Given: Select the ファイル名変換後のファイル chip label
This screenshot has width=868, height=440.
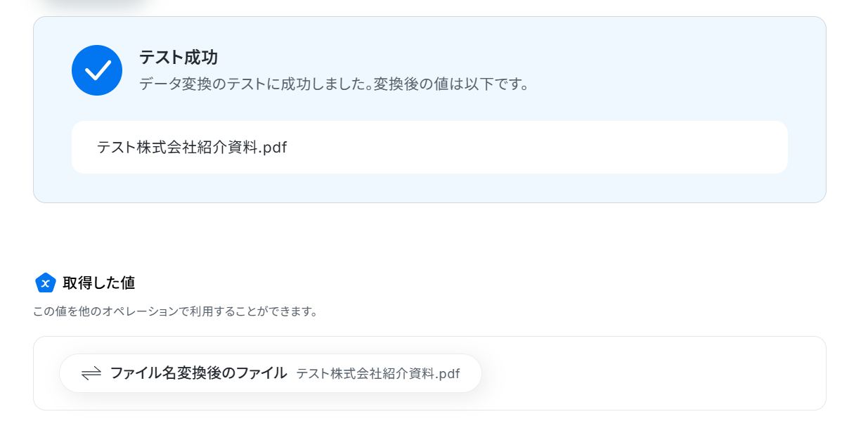Looking at the screenshot, I should pos(198,373).
